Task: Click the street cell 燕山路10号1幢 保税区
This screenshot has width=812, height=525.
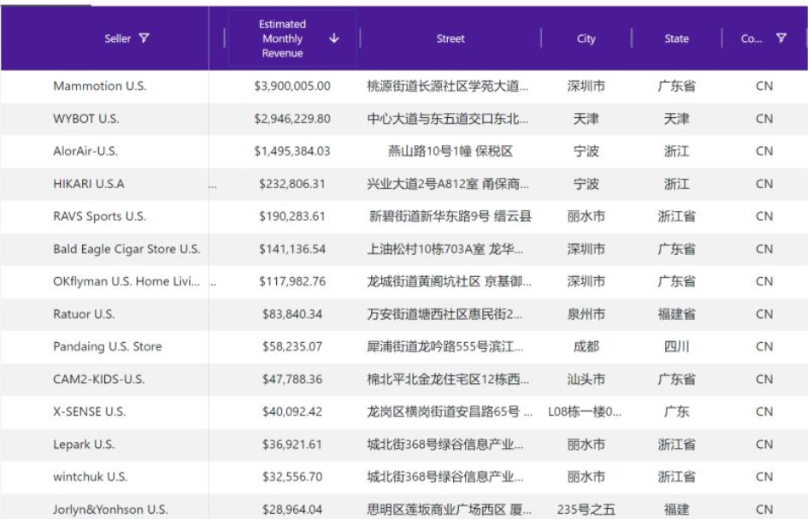Action: (450, 150)
